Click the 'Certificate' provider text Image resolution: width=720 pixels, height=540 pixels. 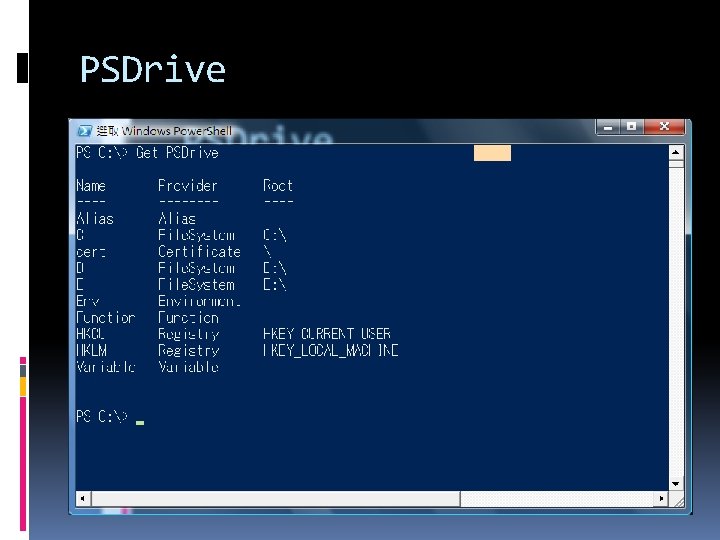(199, 252)
